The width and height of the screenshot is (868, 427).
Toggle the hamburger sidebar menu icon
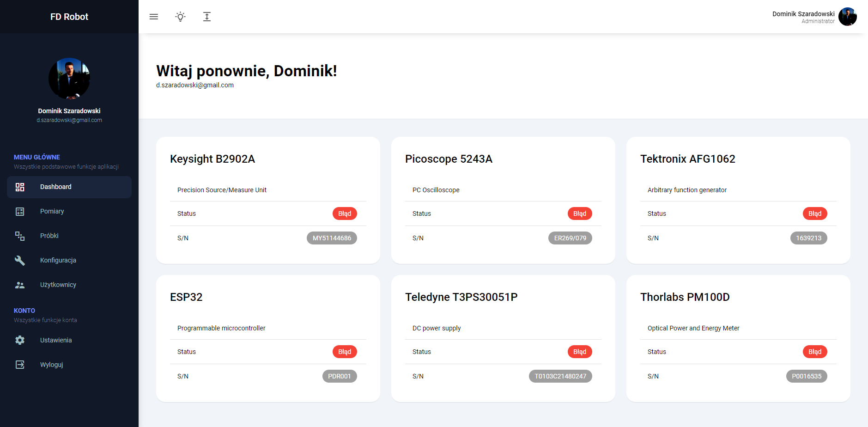point(154,17)
